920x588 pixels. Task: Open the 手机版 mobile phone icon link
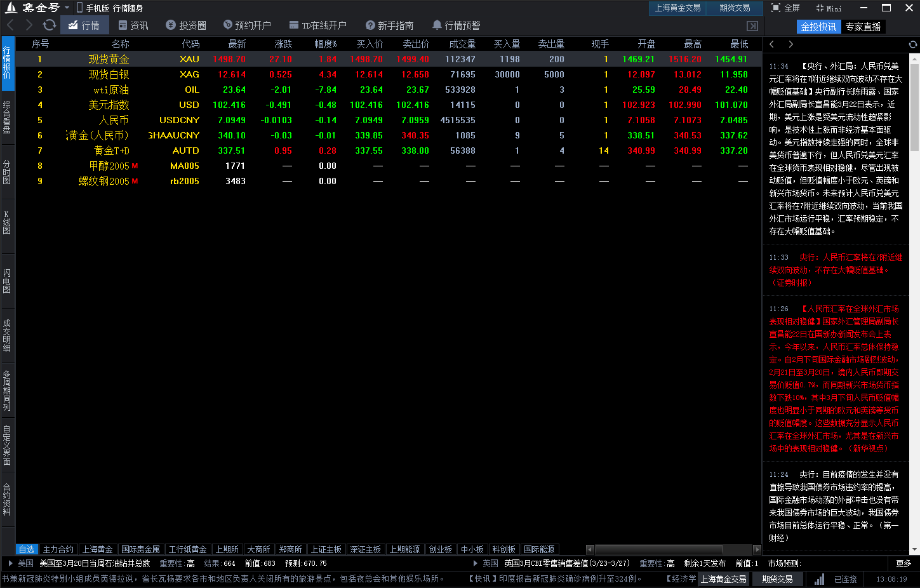[x=79, y=8]
